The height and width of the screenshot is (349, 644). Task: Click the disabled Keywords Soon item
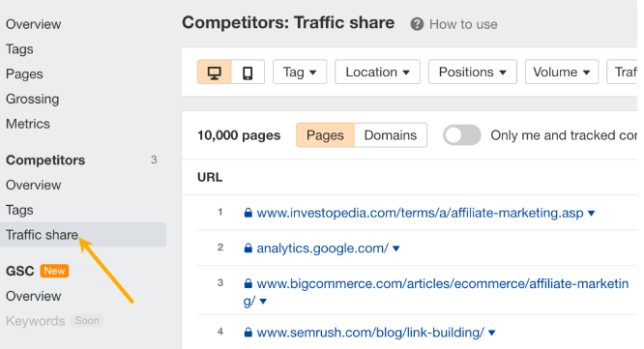tap(54, 321)
